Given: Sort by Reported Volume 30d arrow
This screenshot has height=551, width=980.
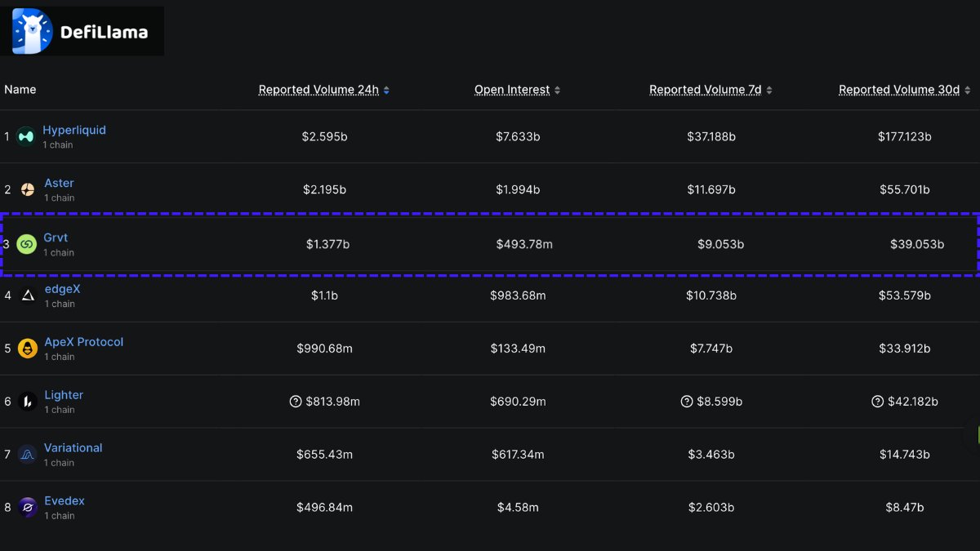Looking at the screenshot, I should click(967, 91).
